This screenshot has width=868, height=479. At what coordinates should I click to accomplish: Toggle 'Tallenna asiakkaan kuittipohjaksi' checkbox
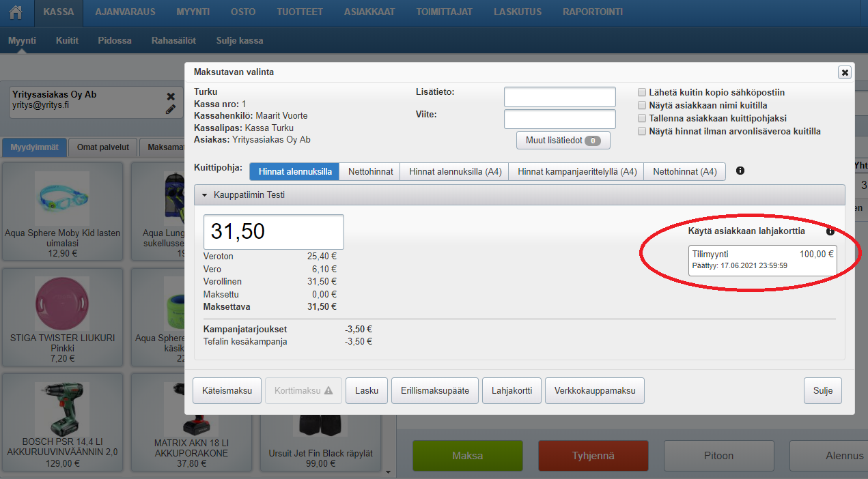click(x=642, y=118)
